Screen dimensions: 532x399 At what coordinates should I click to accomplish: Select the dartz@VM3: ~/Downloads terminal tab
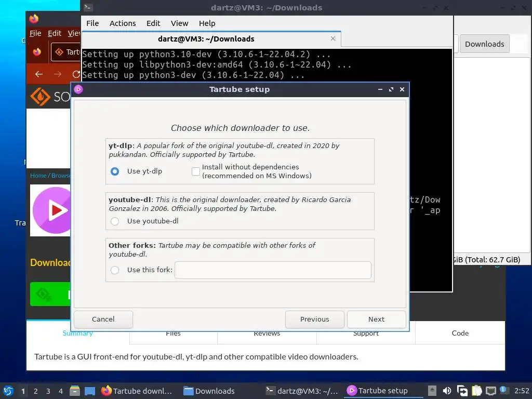click(x=206, y=39)
